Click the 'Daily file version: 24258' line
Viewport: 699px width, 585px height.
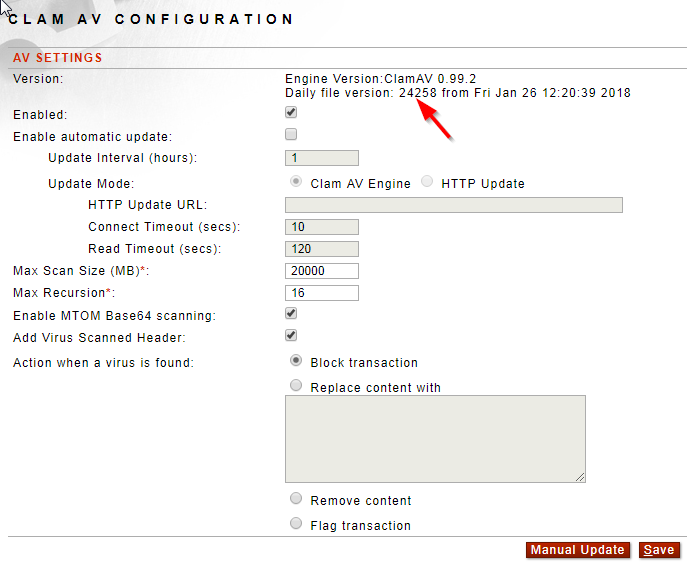pyautogui.click(x=458, y=93)
